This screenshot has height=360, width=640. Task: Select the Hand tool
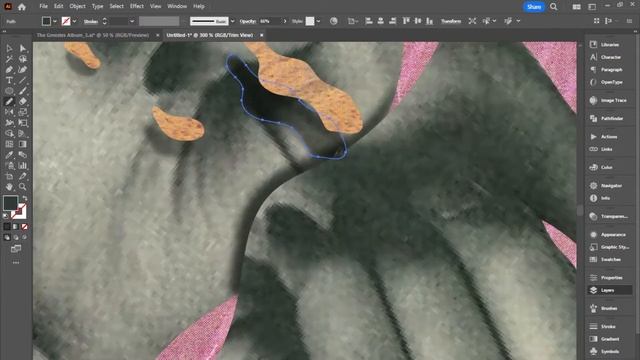[x=9, y=187]
